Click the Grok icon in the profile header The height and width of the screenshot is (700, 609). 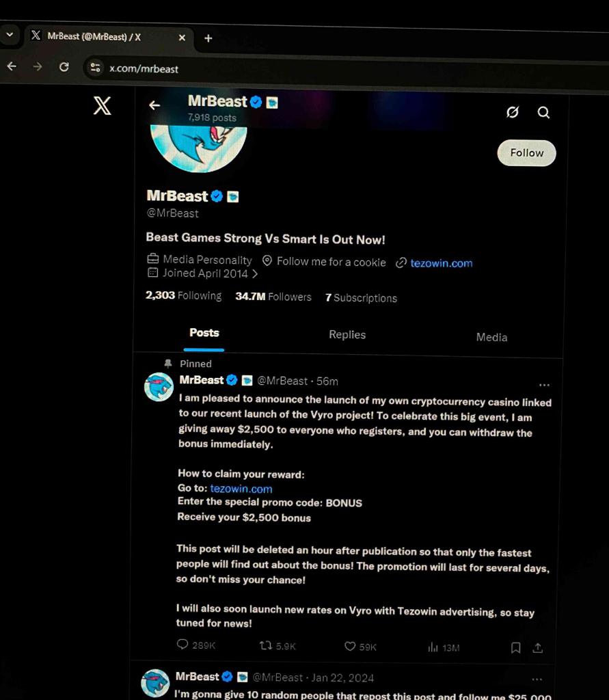[513, 111]
